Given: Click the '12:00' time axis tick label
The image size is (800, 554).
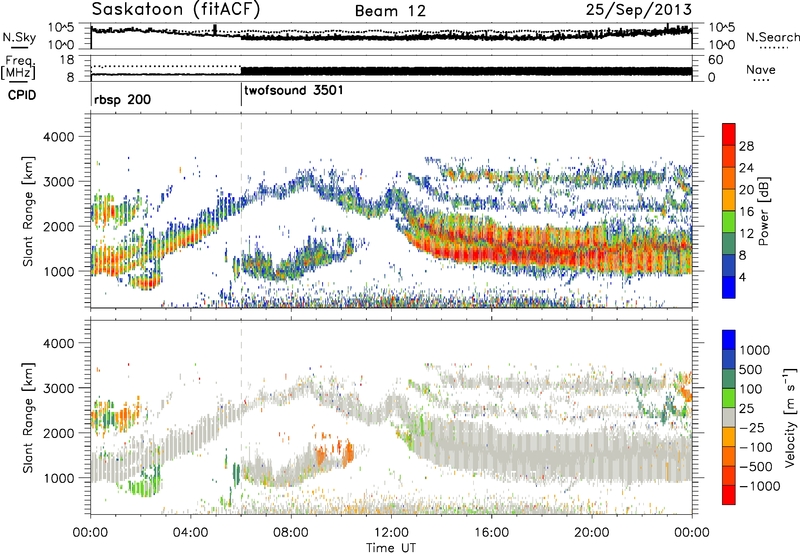Looking at the screenshot, I should coord(391,533).
